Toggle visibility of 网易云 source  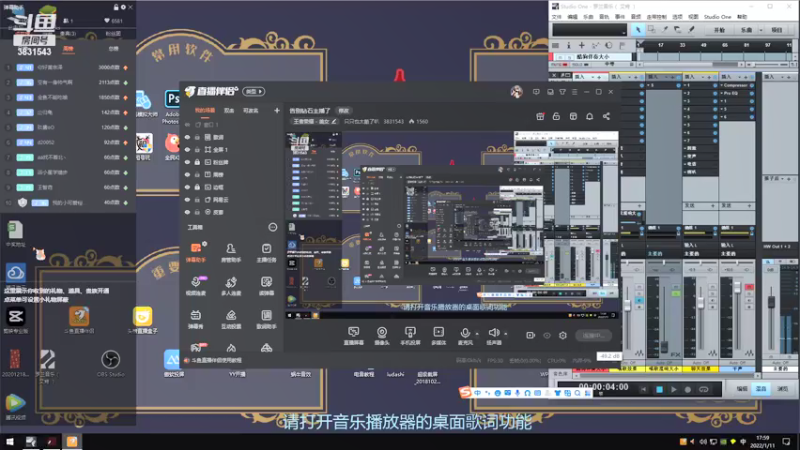tap(187, 199)
